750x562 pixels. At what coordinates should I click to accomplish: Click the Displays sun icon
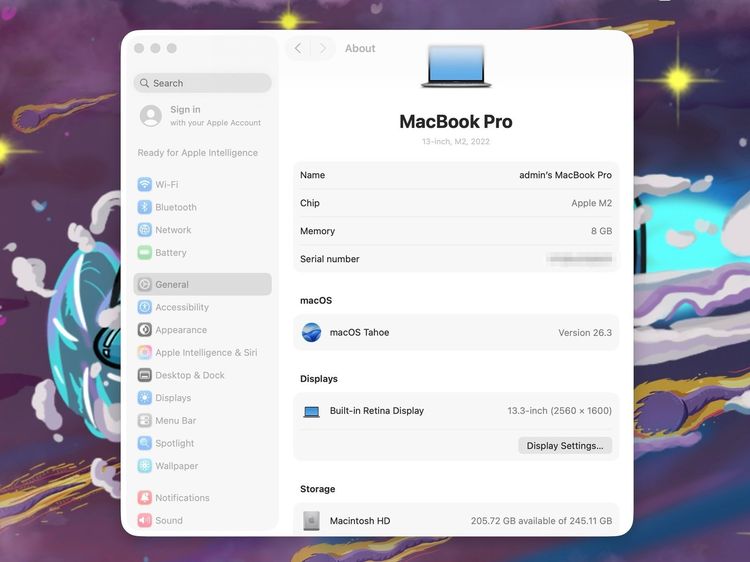(x=144, y=398)
